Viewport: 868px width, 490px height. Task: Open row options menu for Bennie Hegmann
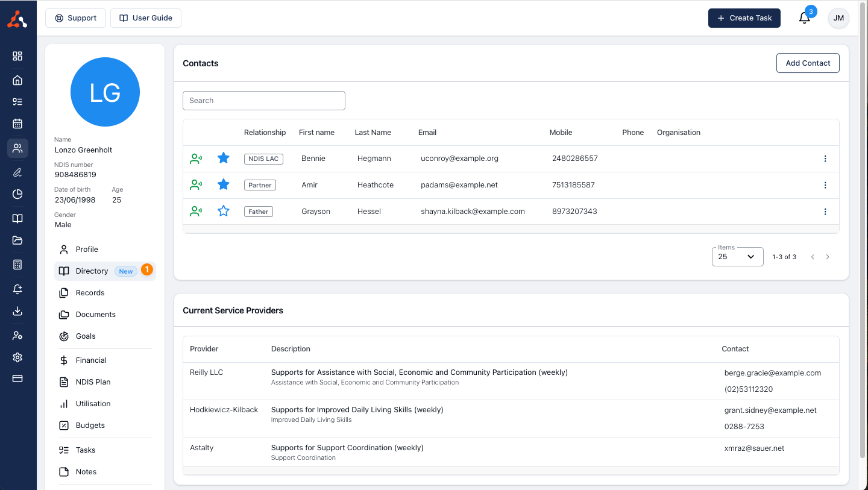tap(825, 159)
